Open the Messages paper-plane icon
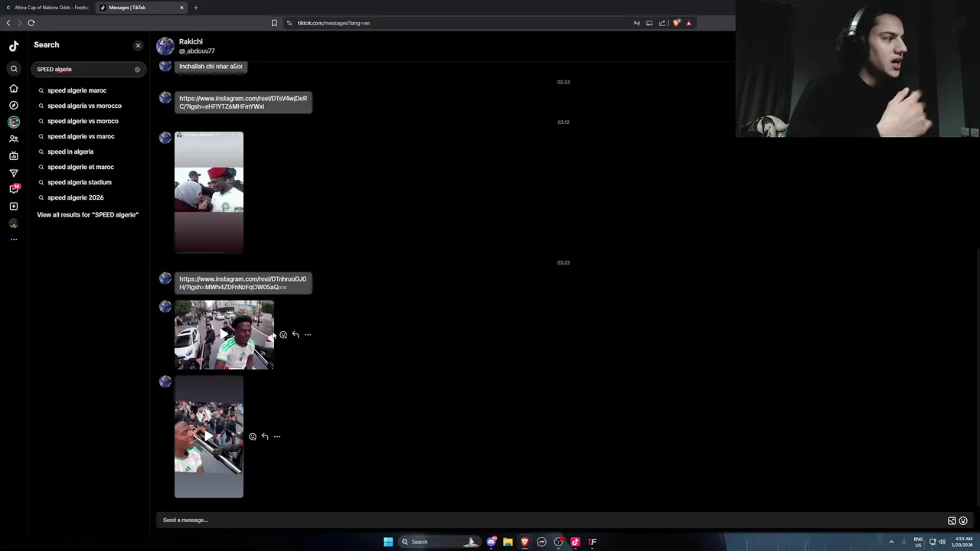The image size is (980, 551). (x=14, y=173)
